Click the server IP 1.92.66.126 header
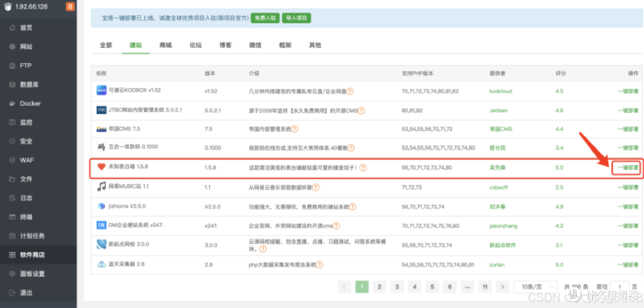 31,7
